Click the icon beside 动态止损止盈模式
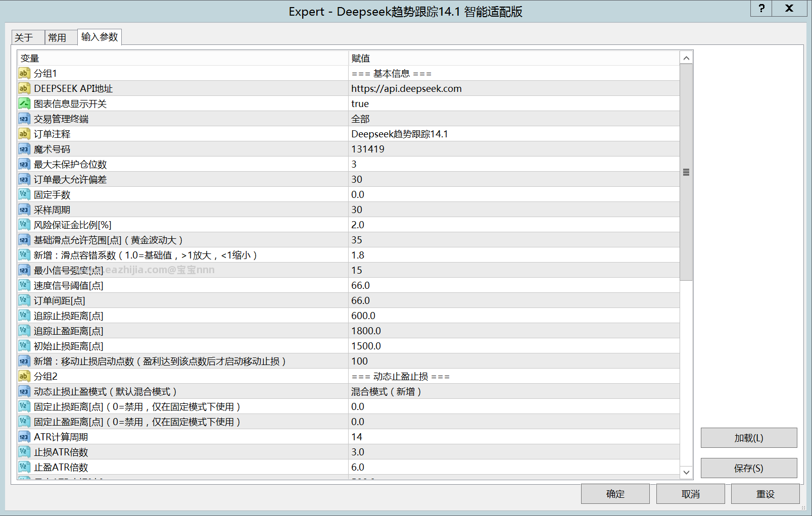The width and height of the screenshot is (812, 516). 24,391
